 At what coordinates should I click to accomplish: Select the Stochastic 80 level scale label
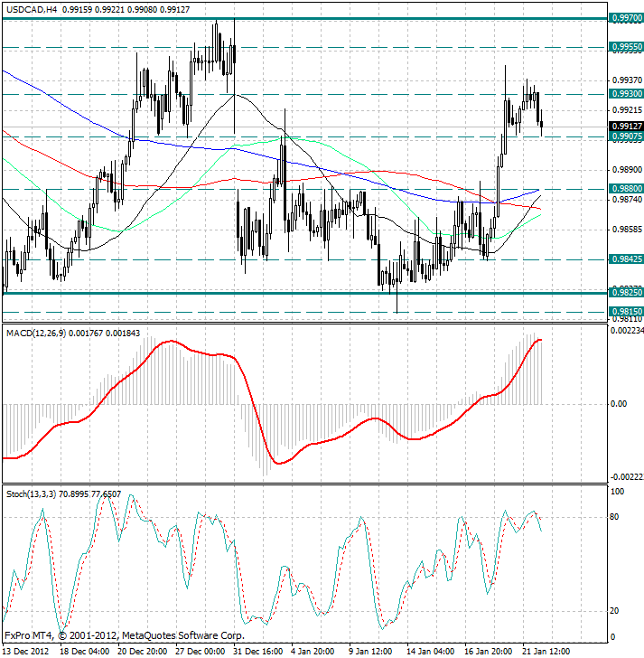click(618, 517)
